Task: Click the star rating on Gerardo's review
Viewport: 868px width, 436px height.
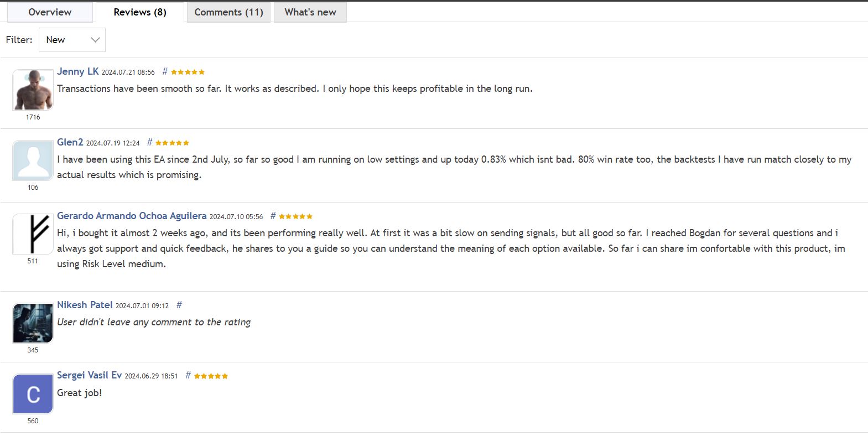Action: click(294, 216)
